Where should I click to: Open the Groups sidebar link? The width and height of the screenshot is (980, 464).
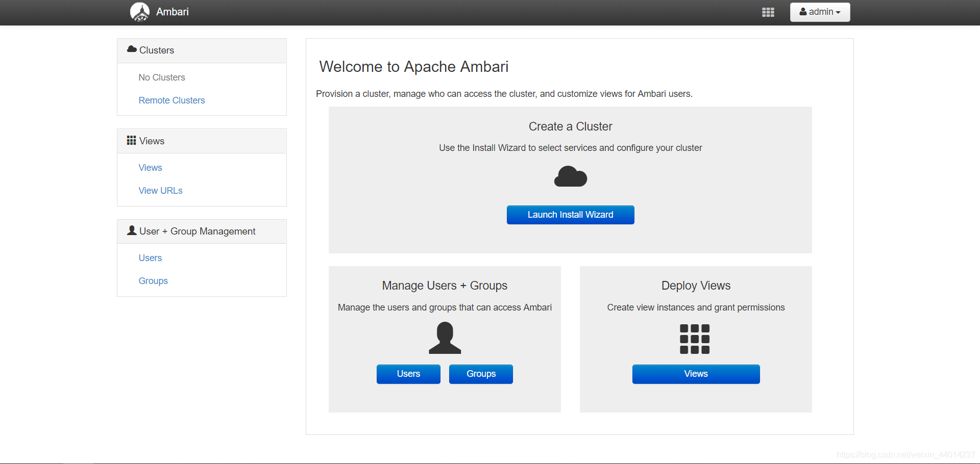coord(153,281)
